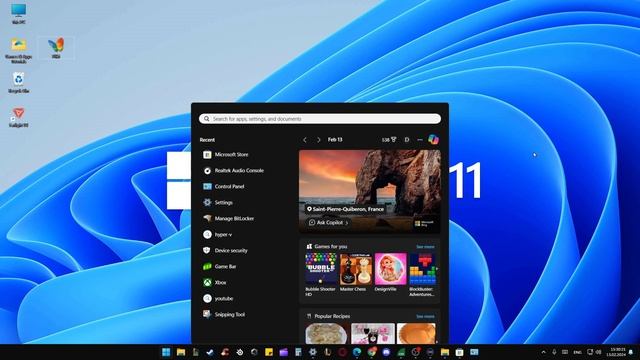This screenshot has height=360, width=640.
Task: Go to the previous day arrow
Action: click(x=305, y=140)
